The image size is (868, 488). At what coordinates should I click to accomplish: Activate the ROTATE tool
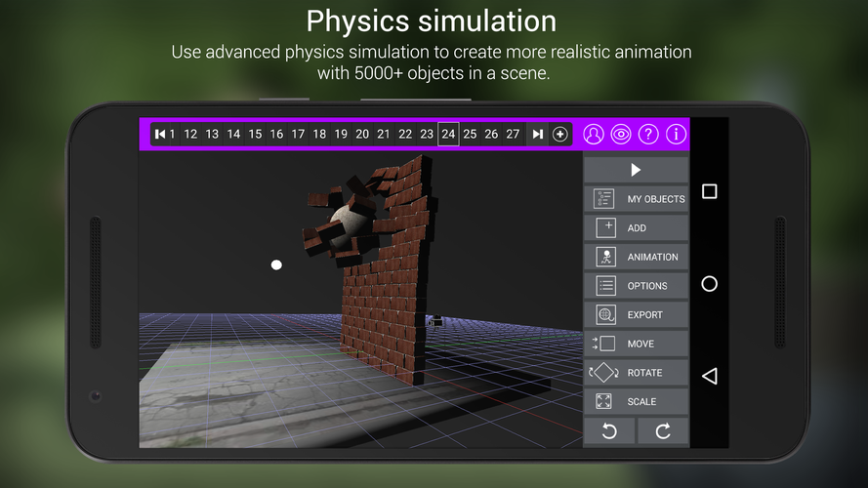pyautogui.click(x=636, y=373)
